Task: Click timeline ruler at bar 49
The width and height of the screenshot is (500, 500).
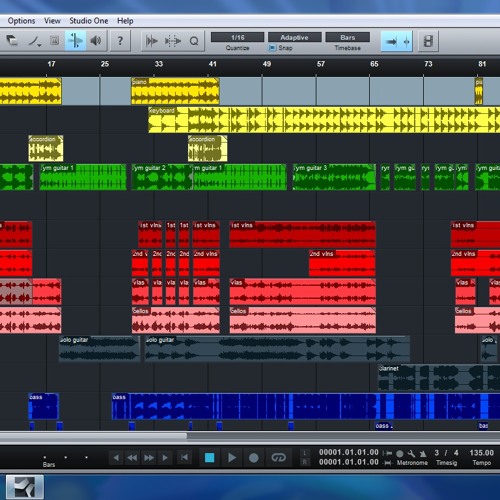Action: [267, 64]
